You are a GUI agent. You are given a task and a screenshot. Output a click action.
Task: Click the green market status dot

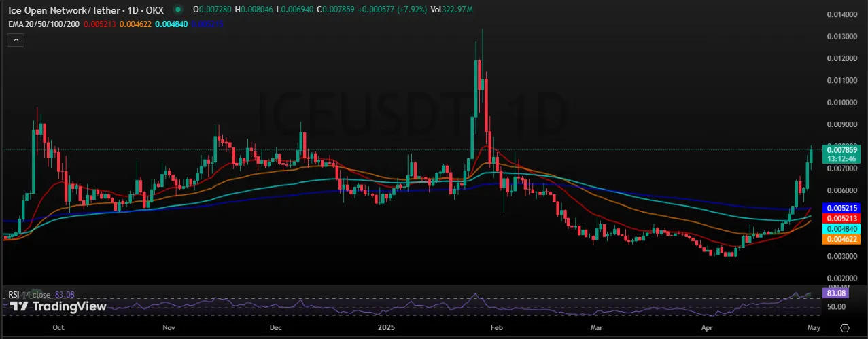178,10
